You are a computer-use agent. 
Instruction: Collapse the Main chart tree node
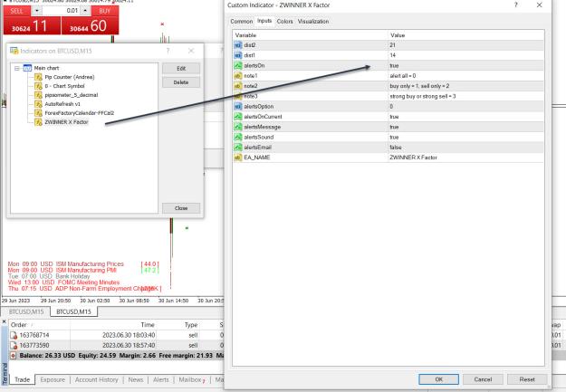click(17, 68)
